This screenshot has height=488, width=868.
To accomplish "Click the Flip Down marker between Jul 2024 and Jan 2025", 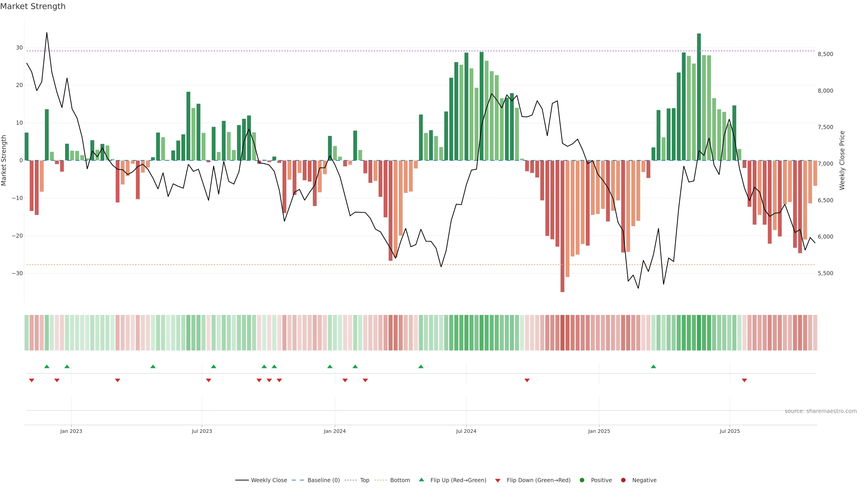I will (x=527, y=380).
